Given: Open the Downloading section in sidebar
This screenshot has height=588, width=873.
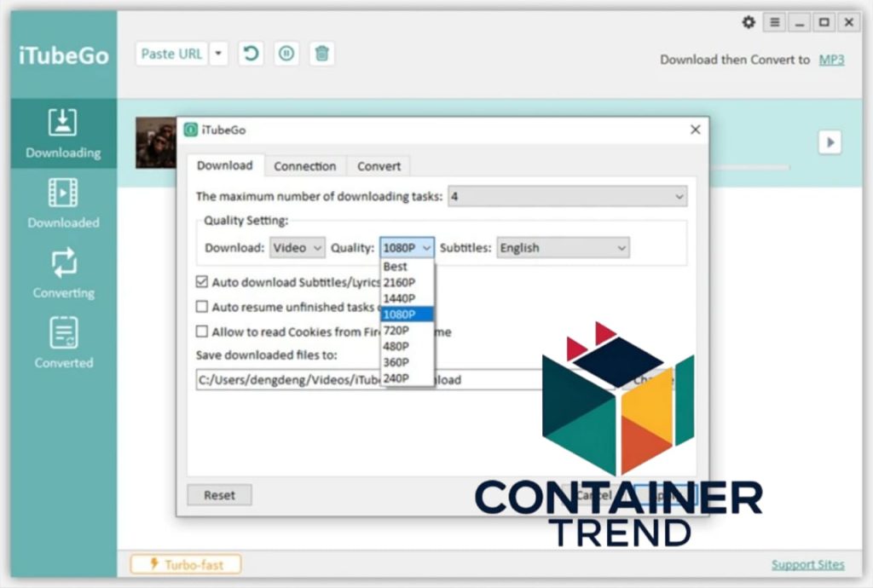Looking at the screenshot, I should [x=63, y=134].
